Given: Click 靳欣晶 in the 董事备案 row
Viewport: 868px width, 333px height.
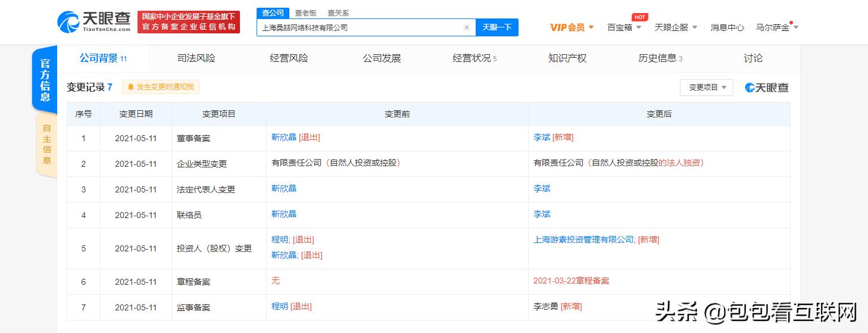Looking at the screenshot, I should 284,137.
